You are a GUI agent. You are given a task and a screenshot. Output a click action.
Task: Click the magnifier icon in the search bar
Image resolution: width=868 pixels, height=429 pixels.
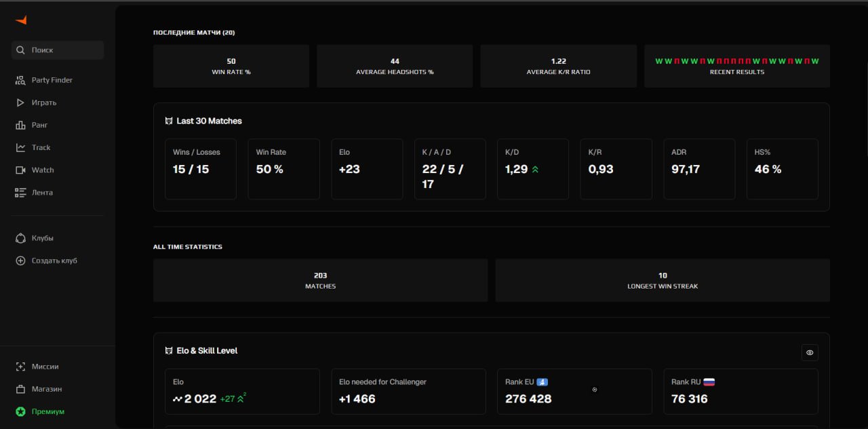21,50
